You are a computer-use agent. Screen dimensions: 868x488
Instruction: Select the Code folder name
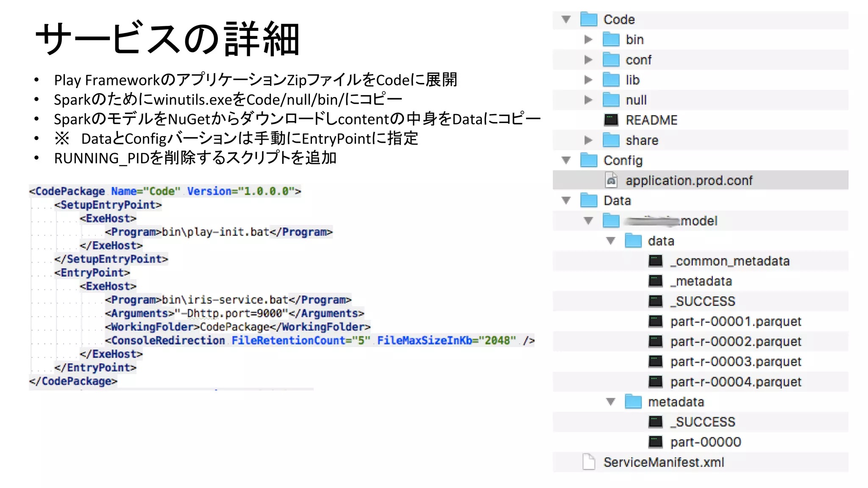619,19
